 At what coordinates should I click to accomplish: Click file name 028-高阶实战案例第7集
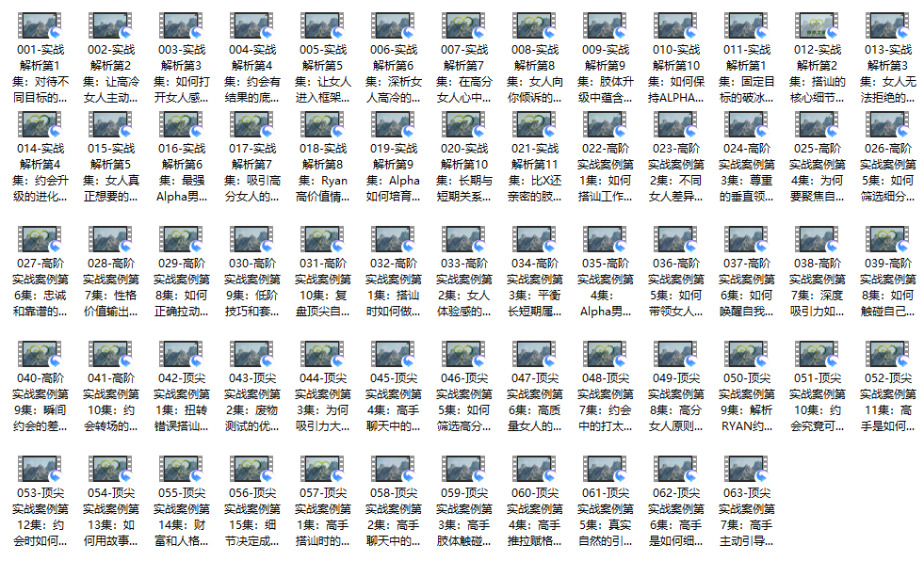pos(111,287)
